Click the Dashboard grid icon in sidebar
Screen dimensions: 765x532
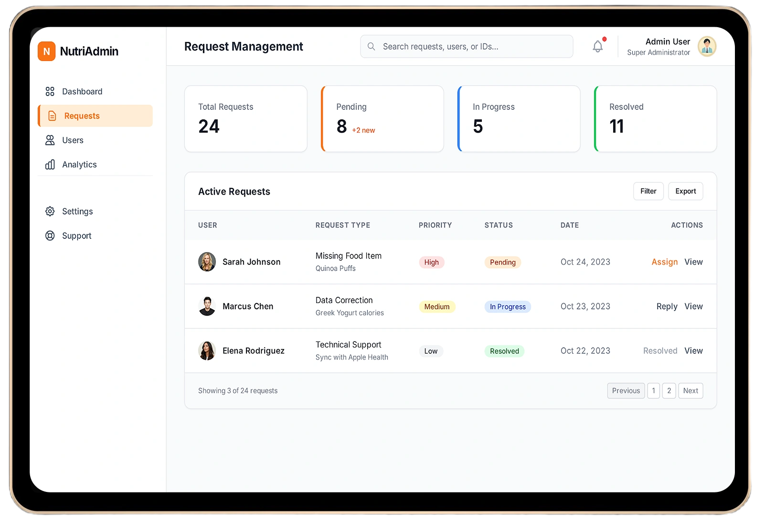50,92
